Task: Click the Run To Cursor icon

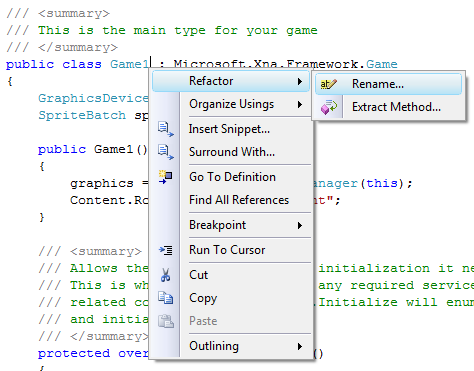Action: tap(166, 250)
